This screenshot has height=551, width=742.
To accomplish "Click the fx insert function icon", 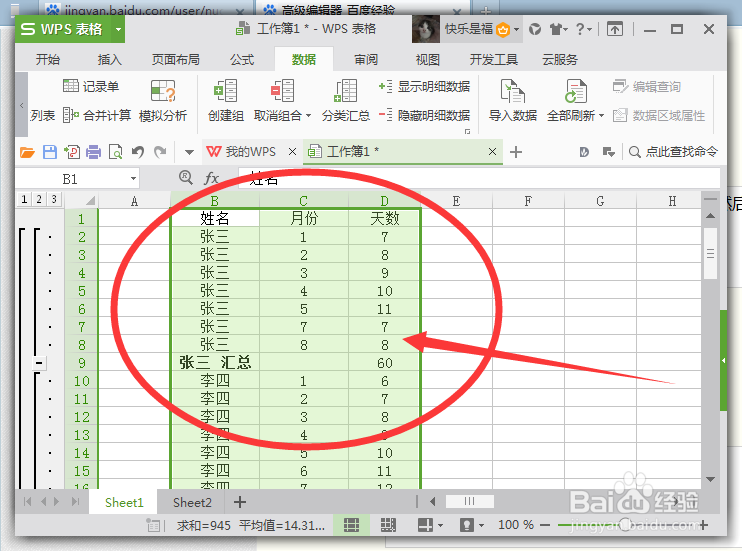I will tap(212, 178).
